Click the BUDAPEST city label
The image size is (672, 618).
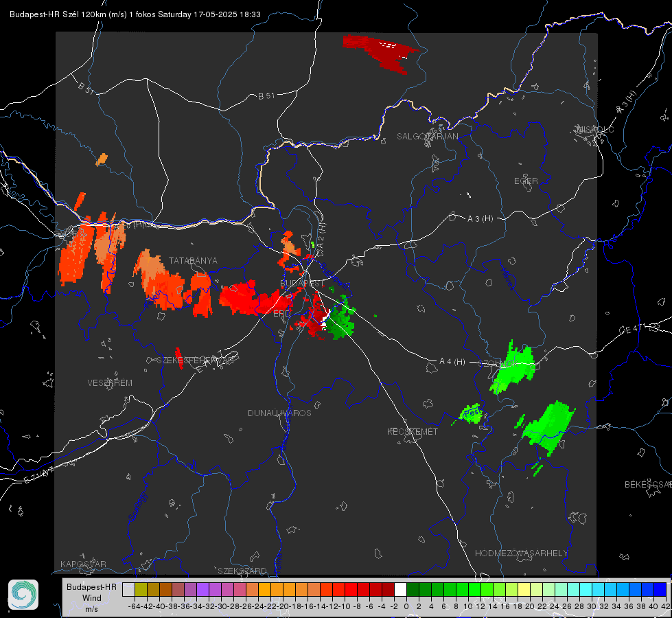302,283
